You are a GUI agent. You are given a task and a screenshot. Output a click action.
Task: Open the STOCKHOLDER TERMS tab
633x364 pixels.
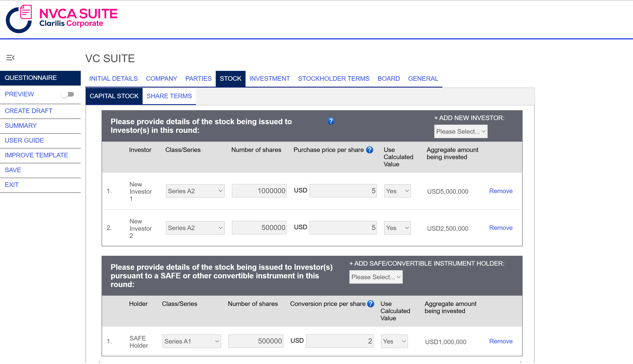334,78
